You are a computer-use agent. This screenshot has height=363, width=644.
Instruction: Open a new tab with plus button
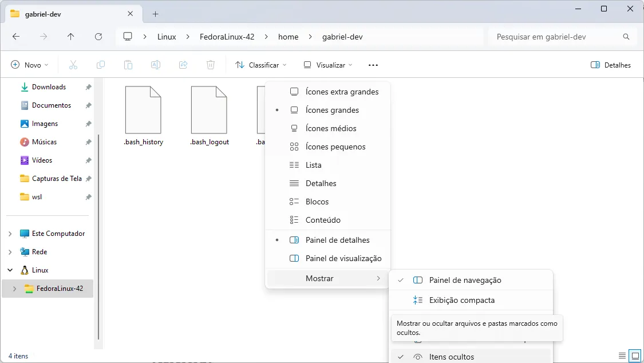(155, 14)
